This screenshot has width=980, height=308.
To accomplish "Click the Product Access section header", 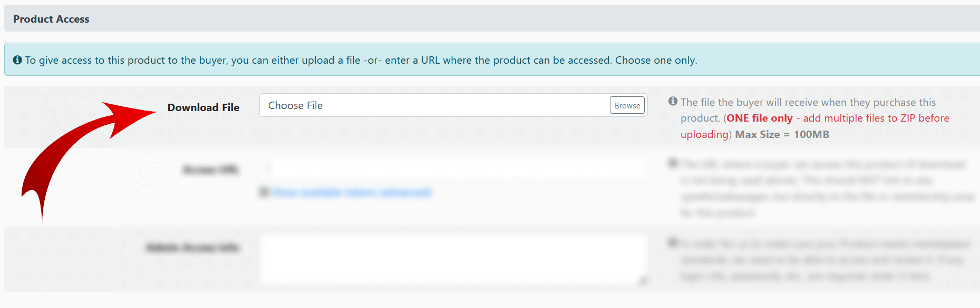I will point(51,19).
